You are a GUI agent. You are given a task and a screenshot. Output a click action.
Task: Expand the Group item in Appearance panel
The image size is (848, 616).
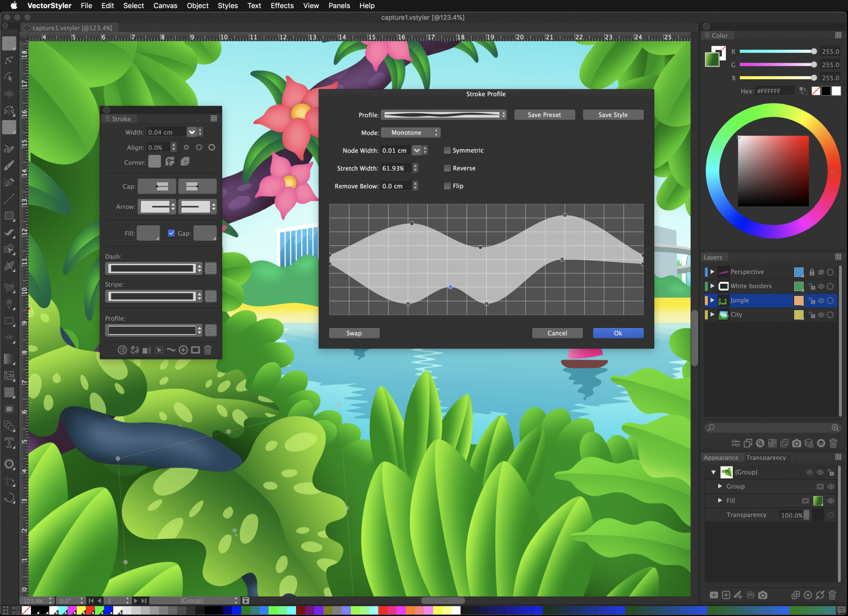(720, 486)
